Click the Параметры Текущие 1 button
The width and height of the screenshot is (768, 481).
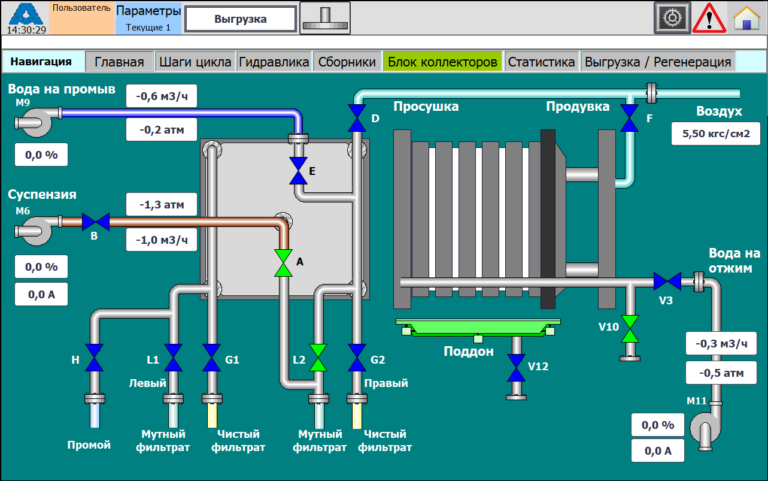point(148,18)
